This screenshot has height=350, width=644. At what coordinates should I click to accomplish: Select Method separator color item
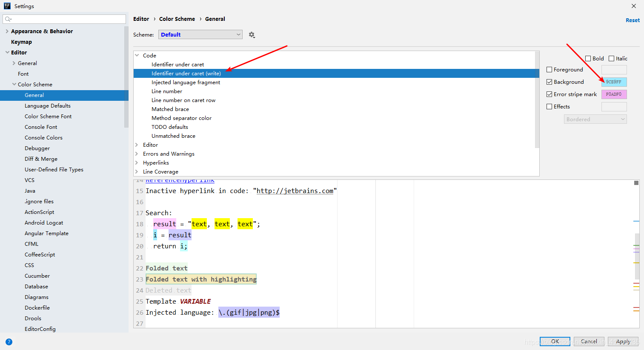coord(181,118)
